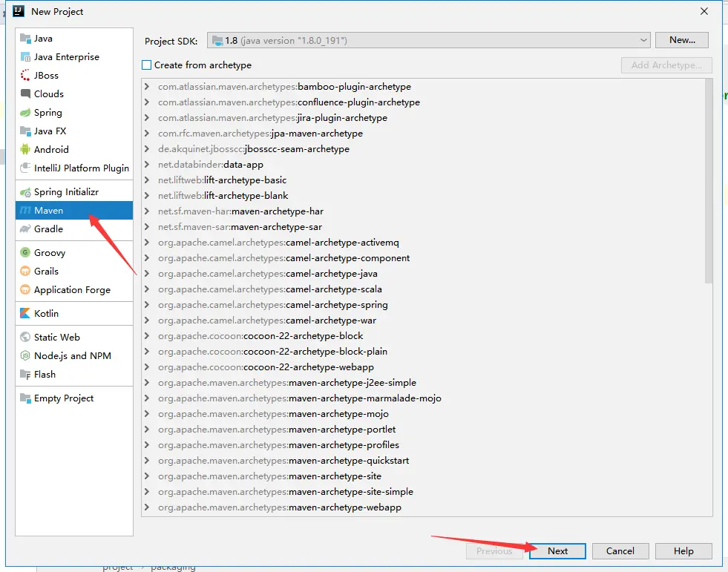The image size is (728, 572).
Task: Select IntelliJ Platform Plugin icon
Action: click(x=25, y=168)
